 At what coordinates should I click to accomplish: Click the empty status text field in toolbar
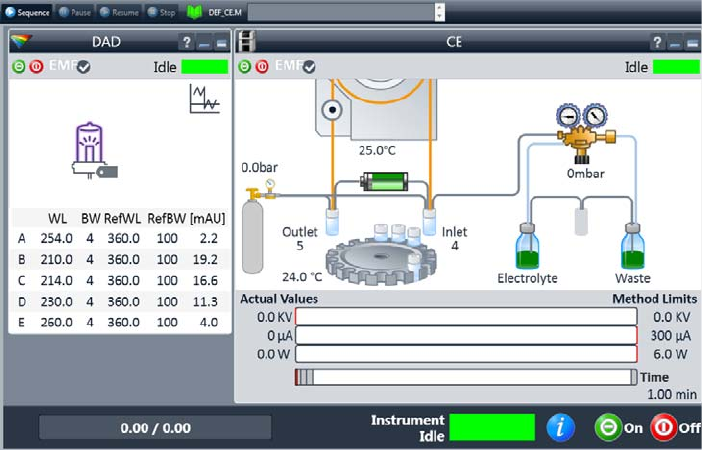(x=341, y=12)
